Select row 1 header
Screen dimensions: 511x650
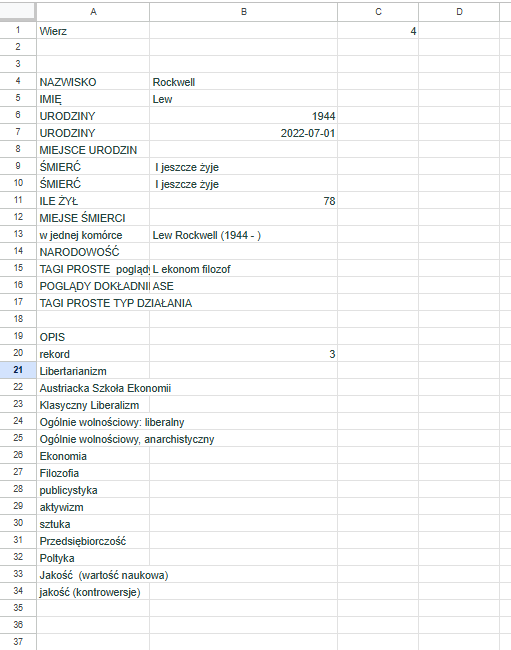point(18,30)
